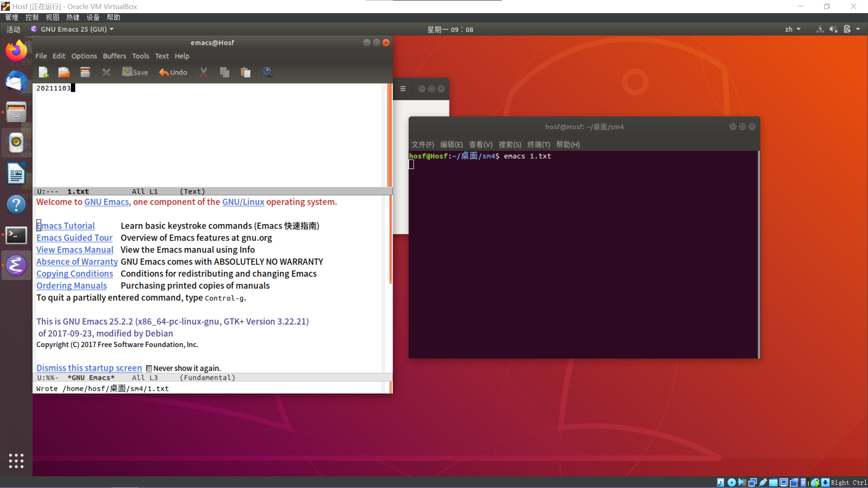Open the Emacs Text menu

[x=162, y=56]
